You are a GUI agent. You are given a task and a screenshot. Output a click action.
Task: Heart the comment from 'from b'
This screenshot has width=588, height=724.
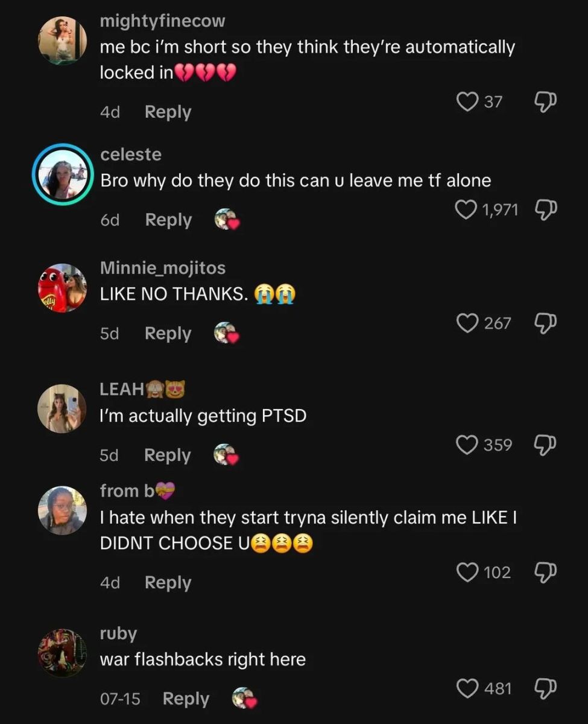[467, 572]
